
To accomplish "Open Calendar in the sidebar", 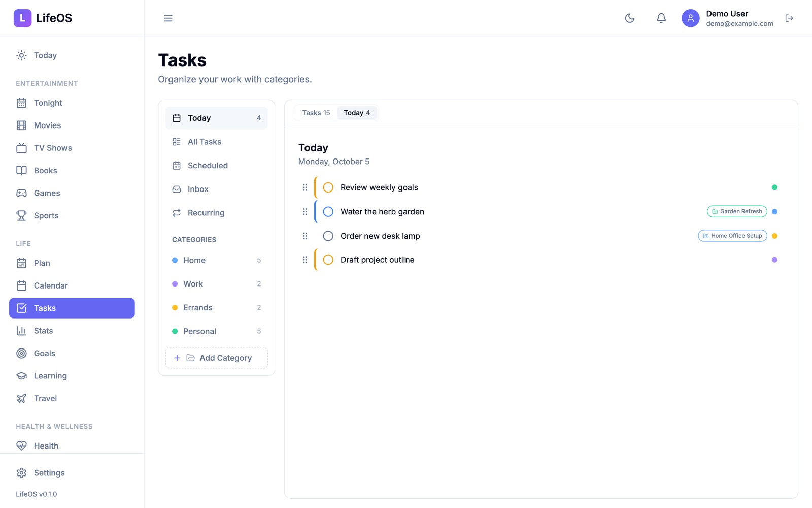I will 72,285.
